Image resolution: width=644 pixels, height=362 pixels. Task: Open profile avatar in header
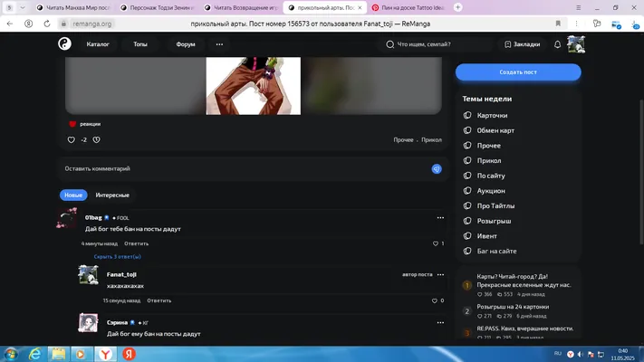click(576, 44)
